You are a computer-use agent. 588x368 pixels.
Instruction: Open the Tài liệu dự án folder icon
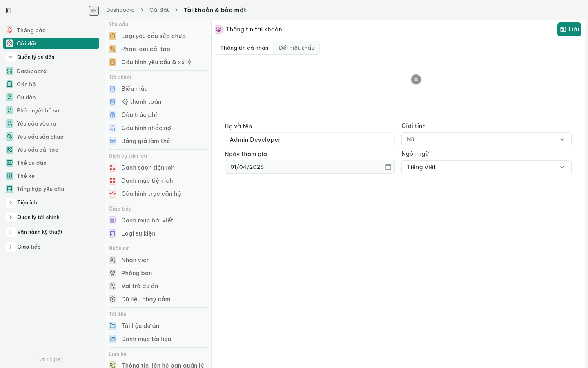pos(113,326)
